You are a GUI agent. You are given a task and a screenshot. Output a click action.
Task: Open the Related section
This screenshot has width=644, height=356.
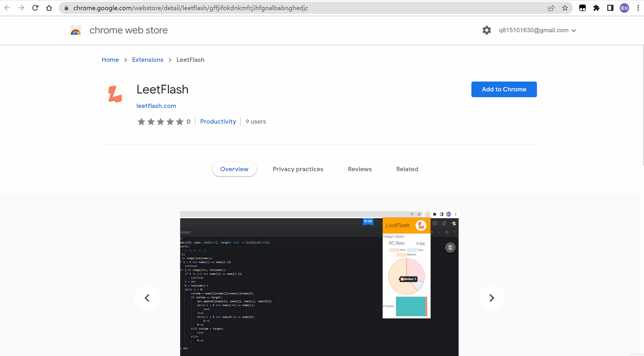(406, 169)
